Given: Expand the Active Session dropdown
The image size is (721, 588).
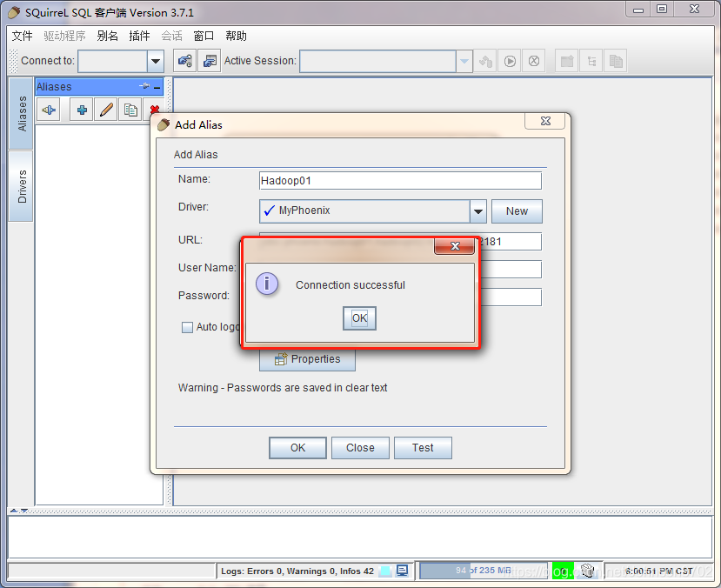Looking at the screenshot, I should 464,61.
